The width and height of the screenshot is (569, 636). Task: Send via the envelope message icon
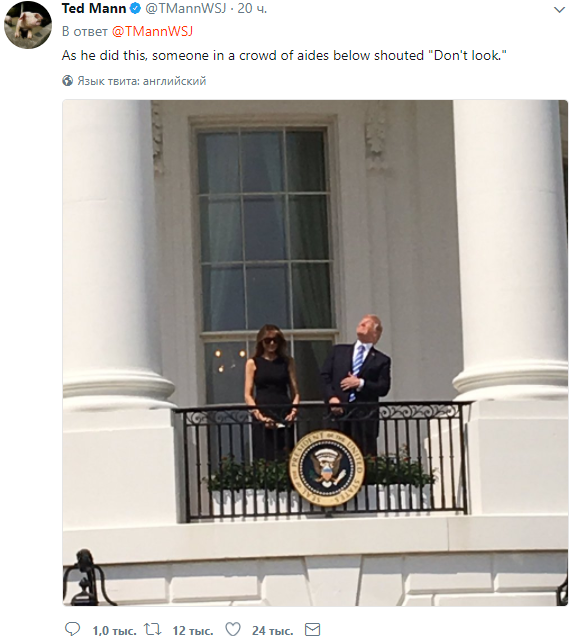(x=312, y=629)
